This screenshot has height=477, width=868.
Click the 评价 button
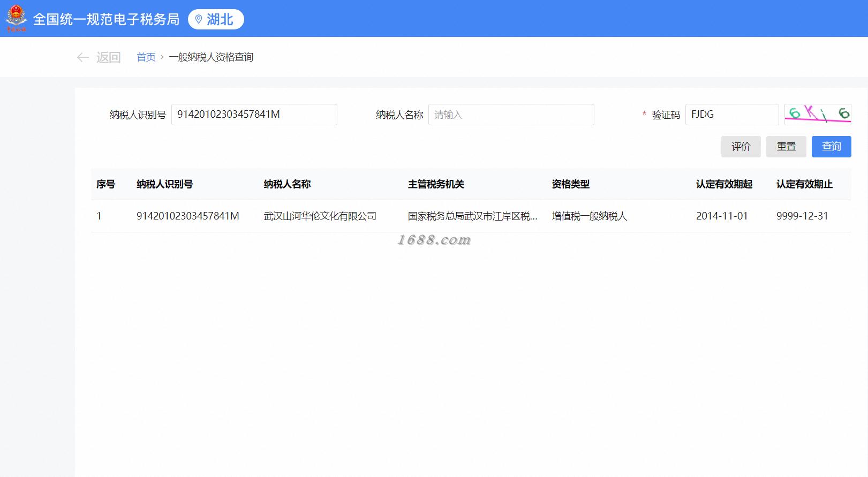click(x=741, y=147)
